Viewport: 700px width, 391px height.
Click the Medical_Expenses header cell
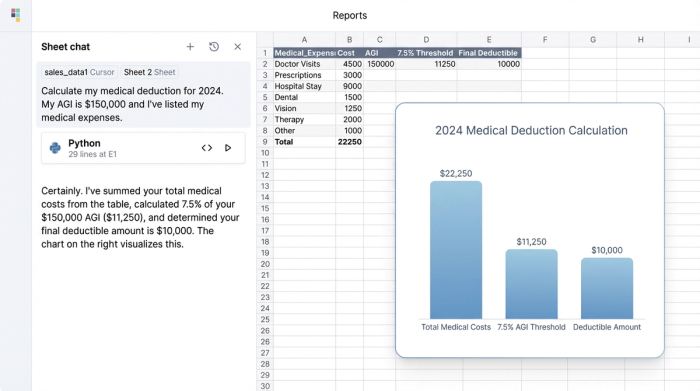tap(304, 53)
